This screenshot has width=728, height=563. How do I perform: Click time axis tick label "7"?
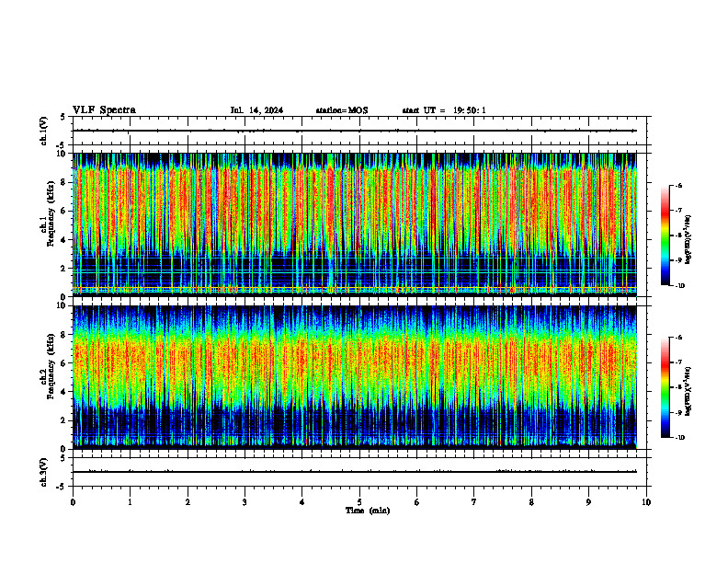tap(474, 502)
